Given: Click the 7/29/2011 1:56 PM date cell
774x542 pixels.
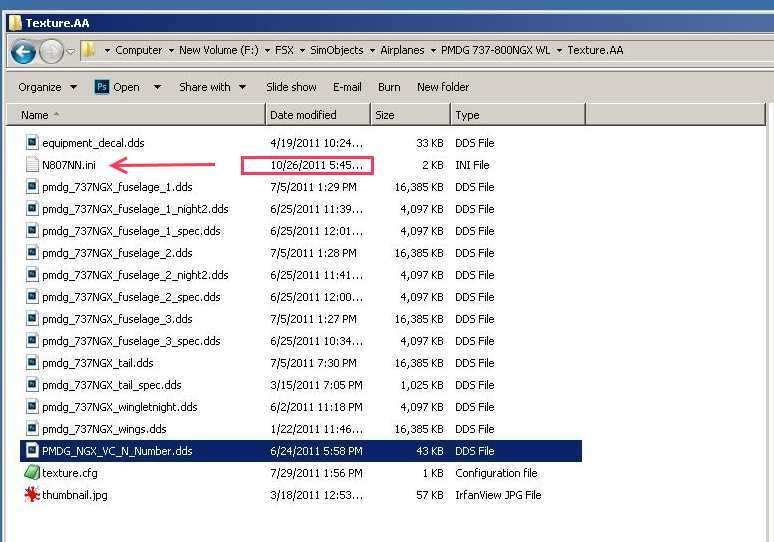Looking at the screenshot, I should point(316,473).
